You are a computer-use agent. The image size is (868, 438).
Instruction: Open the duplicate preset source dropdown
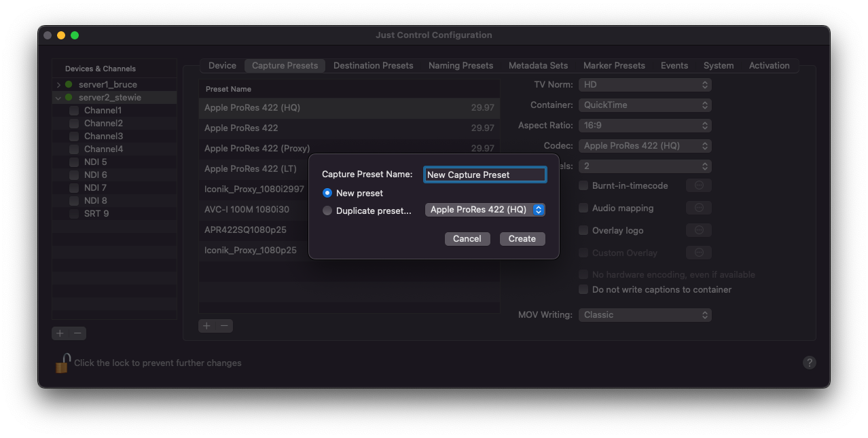tap(485, 210)
